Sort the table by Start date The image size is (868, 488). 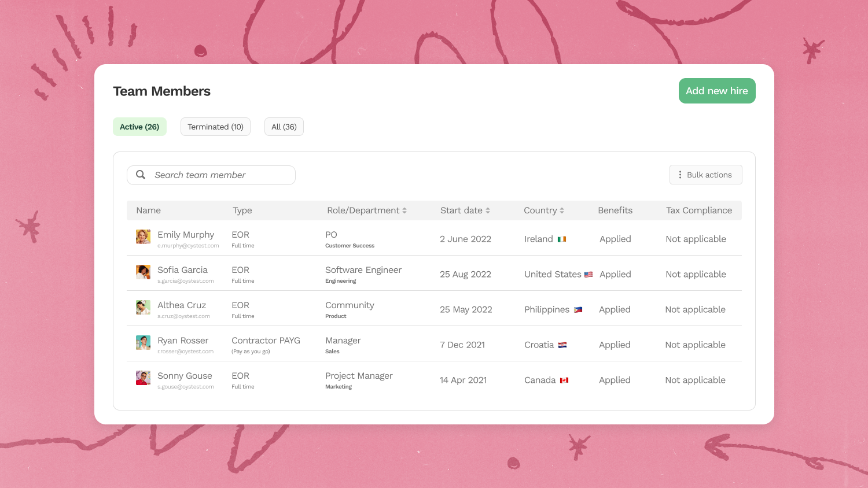click(x=487, y=210)
